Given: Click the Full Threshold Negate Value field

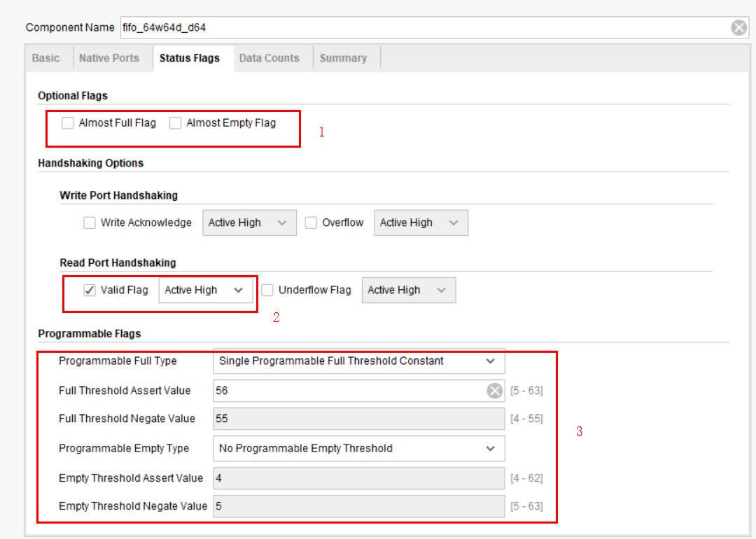Looking at the screenshot, I should (x=358, y=419).
